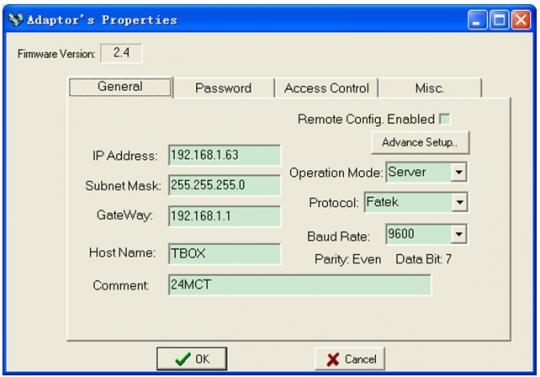Minimize the Adaptor's Properties window
This screenshot has width=540, height=377.
point(477,20)
